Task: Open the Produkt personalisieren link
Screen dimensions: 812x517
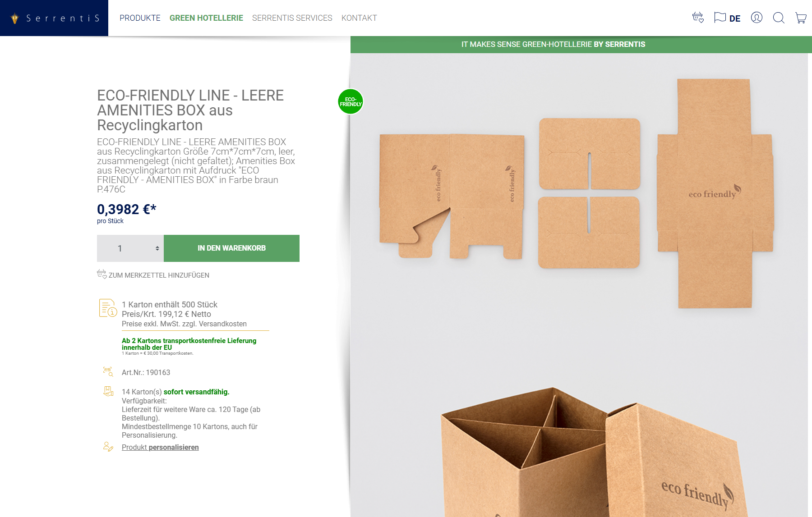Action: [160, 447]
